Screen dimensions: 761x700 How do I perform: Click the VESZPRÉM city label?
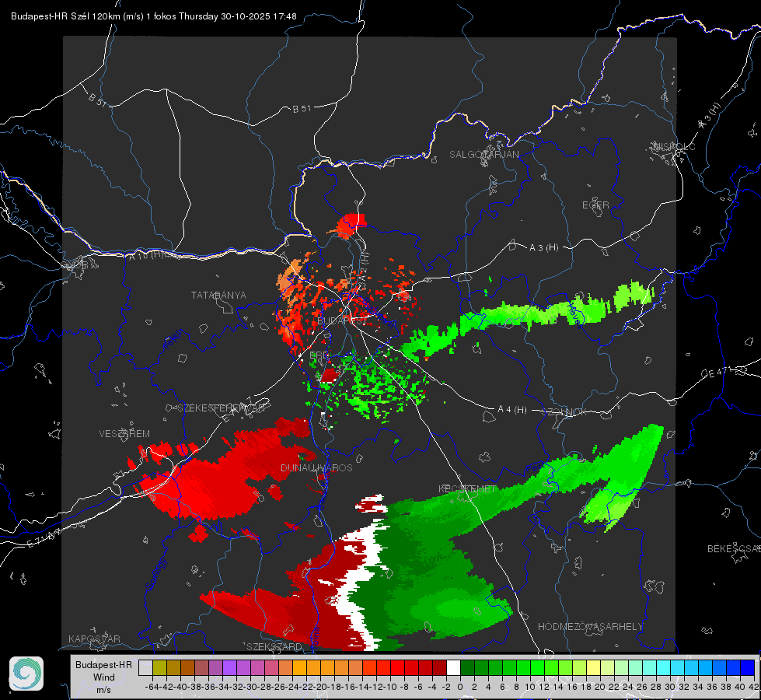[124, 433]
